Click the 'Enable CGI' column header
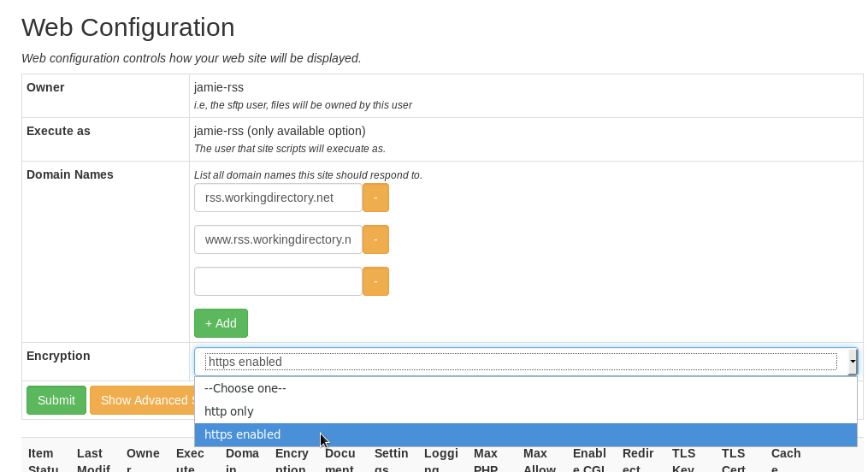The height and width of the screenshot is (472, 868). point(589,460)
